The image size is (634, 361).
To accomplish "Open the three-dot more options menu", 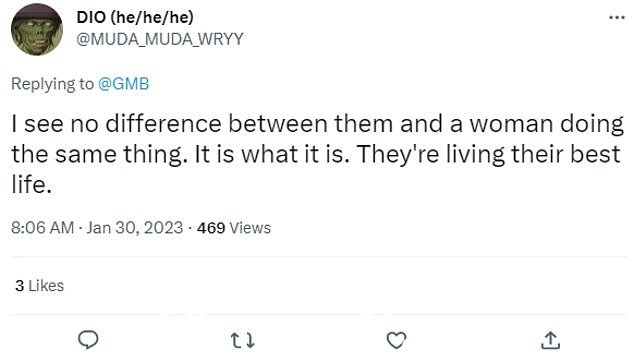I will click(x=617, y=17).
